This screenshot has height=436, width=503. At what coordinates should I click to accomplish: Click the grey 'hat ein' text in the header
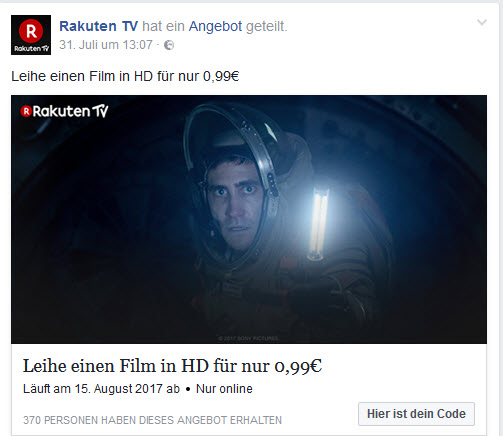163,26
